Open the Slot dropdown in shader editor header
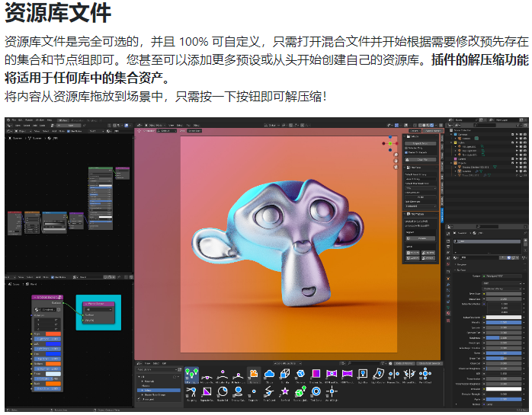The image size is (532, 415). click(95, 131)
